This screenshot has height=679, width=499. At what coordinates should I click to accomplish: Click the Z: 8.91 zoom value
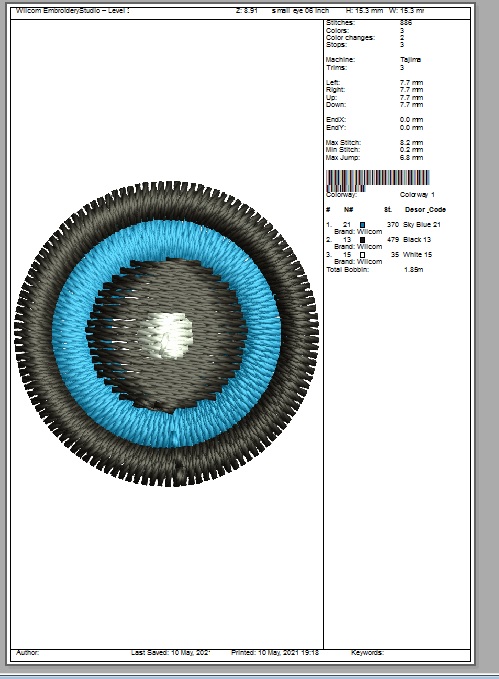pyautogui.click(x=246, y=10)
